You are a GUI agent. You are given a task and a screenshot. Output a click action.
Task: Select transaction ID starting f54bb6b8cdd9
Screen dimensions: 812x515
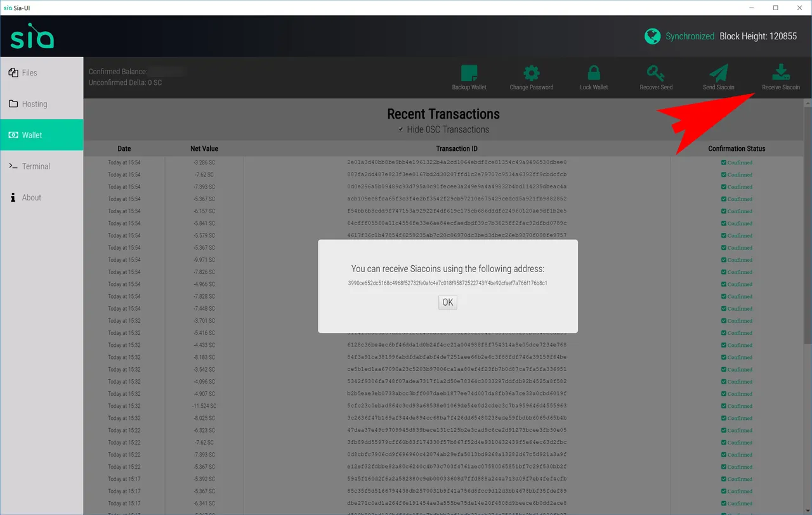(457, 211)
